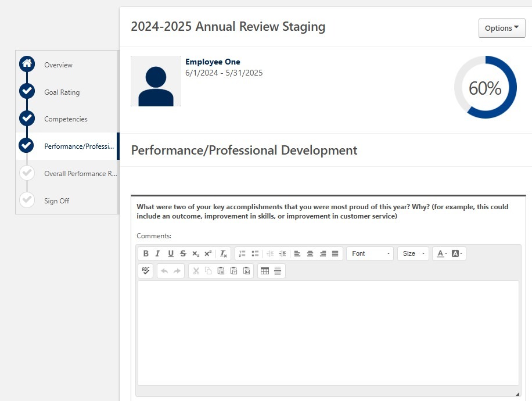Insert a table
Image resolution: width=532 pixels, height=401 pixels.
pyautogui.click(x=265, y=271)
